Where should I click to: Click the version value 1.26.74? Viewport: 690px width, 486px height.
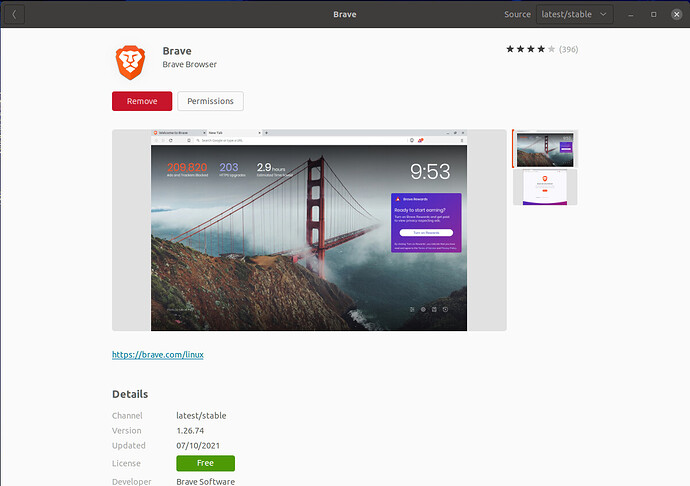(x=190, y=431)
